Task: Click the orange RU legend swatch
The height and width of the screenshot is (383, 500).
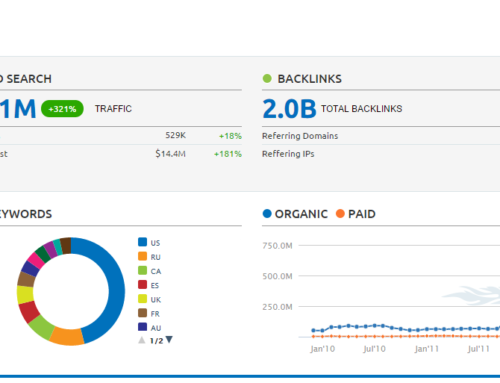Action: click(x=142, y=256)
